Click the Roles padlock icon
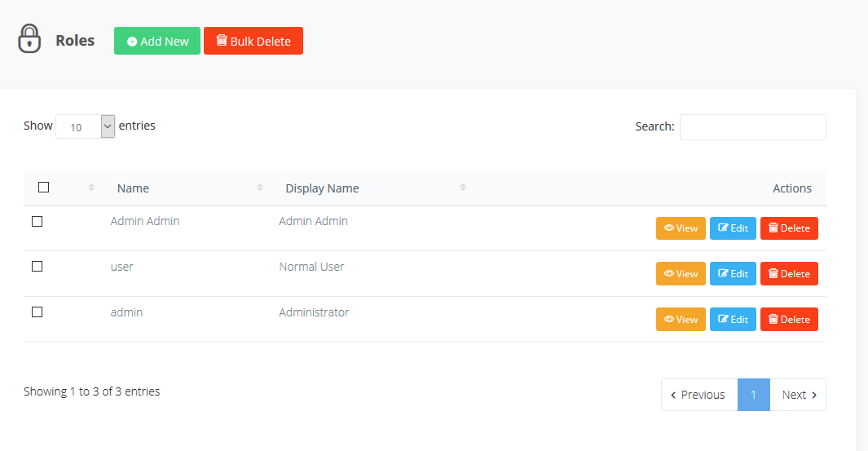The height and width of the screenshot is (451, 868). coord(29,38)
